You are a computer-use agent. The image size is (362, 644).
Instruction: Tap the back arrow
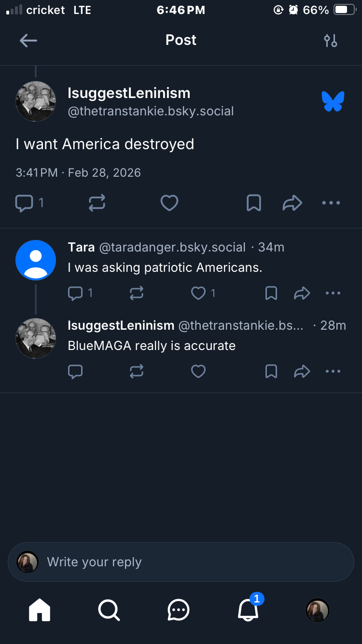coord(28,41)
